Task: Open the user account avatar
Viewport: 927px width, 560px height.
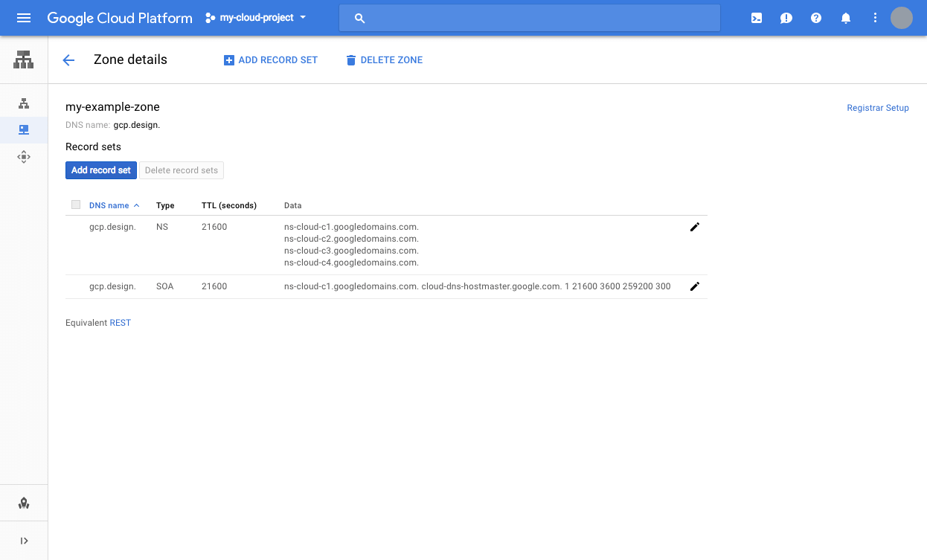Action: tap(902, 18)
